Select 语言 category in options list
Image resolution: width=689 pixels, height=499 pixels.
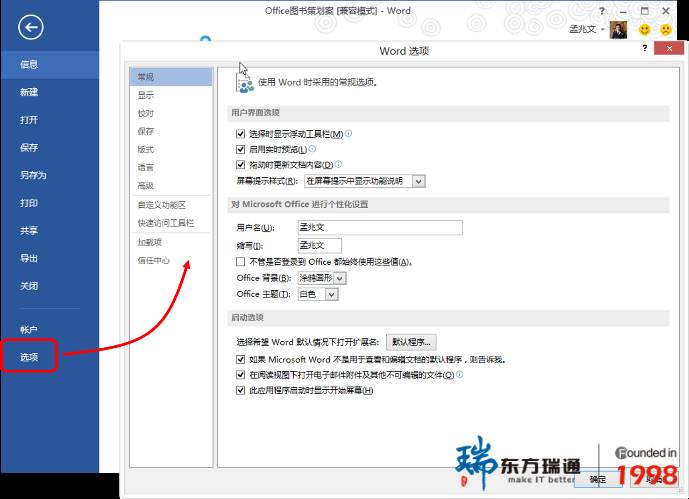pyautogui.click(x=171, y=167)
